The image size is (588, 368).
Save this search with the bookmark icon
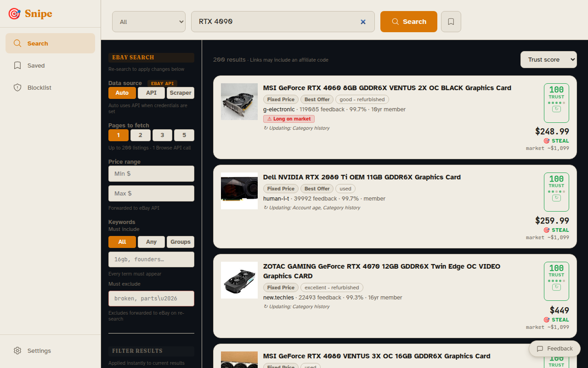(451, 22)
